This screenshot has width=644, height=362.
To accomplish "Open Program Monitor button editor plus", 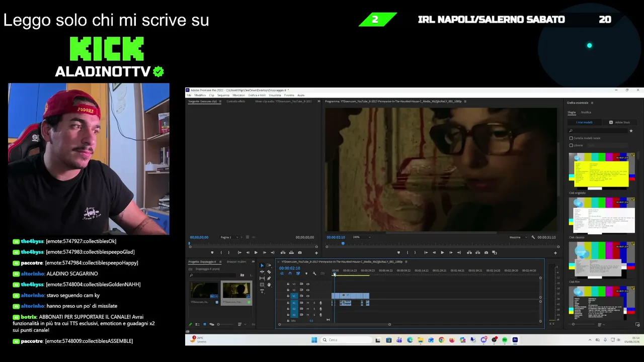I will 555,253.
